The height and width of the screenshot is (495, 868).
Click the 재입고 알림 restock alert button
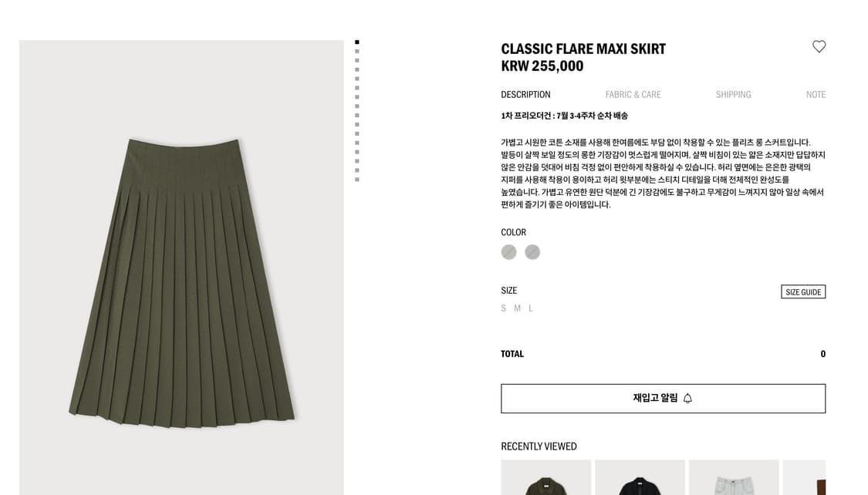[664, 398]
